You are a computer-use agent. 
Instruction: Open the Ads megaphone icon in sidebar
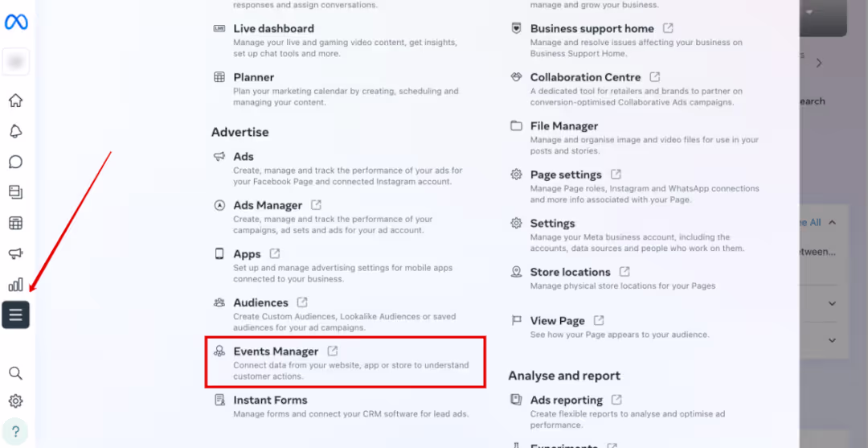point(15,253)
